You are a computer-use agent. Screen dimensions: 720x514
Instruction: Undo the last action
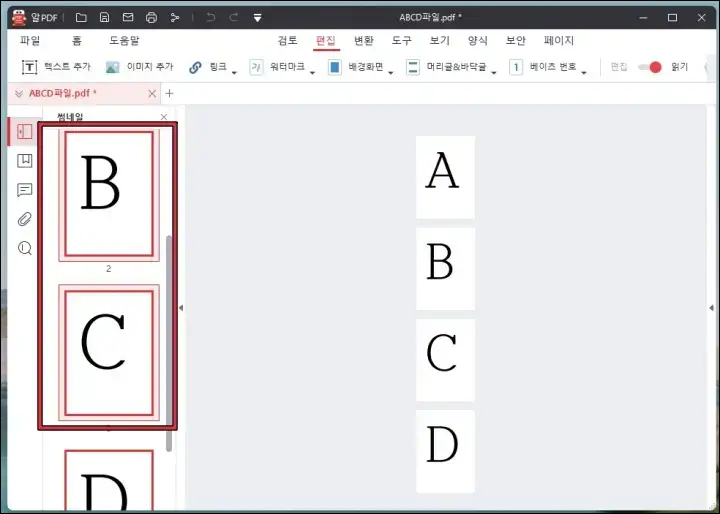coord(211,17)
